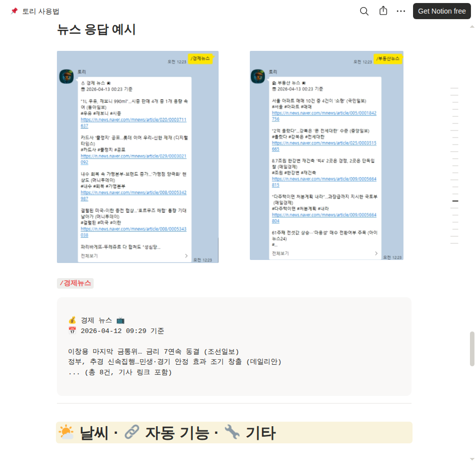Click the red pushpin page icon
This screenshot has height=464, width=476.
point(14,11)
